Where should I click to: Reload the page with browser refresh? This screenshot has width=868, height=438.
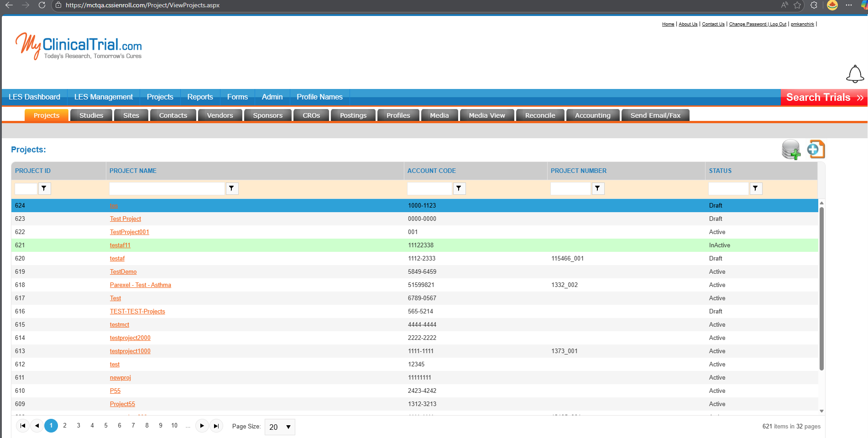click(x=42, y=5)
